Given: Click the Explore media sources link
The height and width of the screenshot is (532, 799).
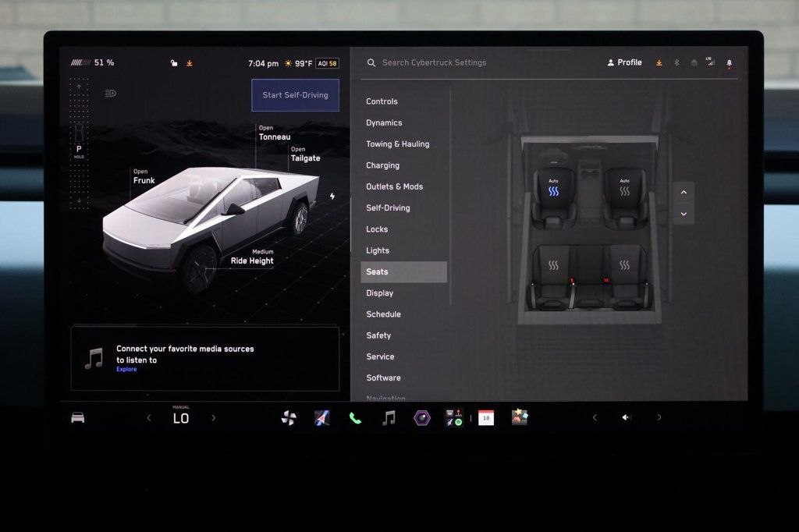Looking at the screenshot, I should [126, 370].
